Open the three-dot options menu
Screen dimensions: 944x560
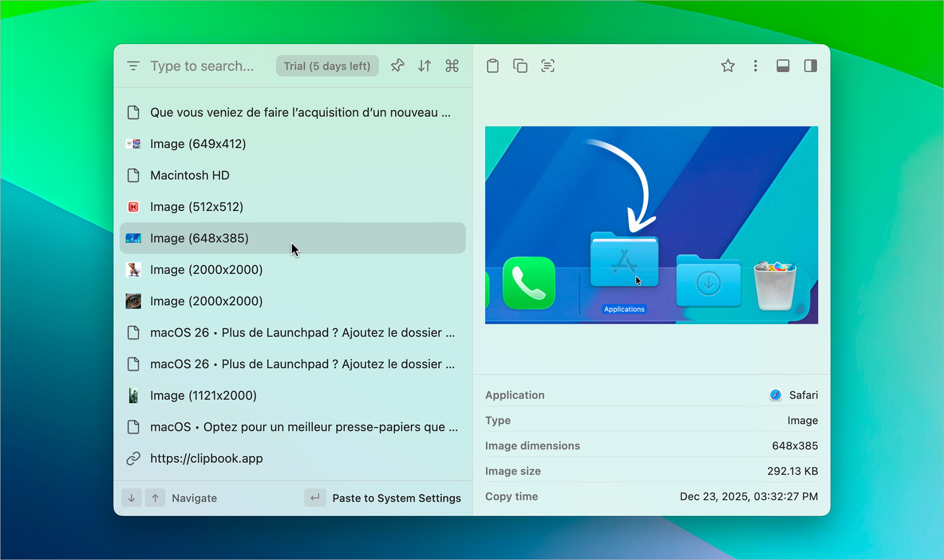click(755, 65)
